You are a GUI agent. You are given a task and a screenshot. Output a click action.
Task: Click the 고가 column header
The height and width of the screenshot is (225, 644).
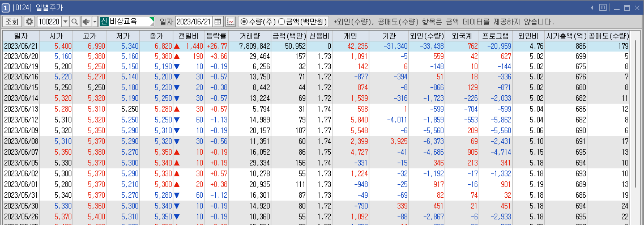(89, 36)
